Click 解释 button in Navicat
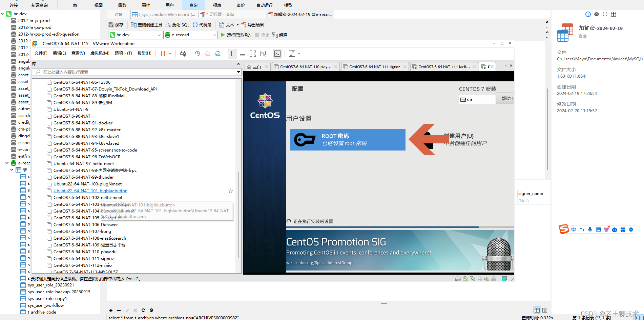The image size is (644, 320). tap(280, 35)
